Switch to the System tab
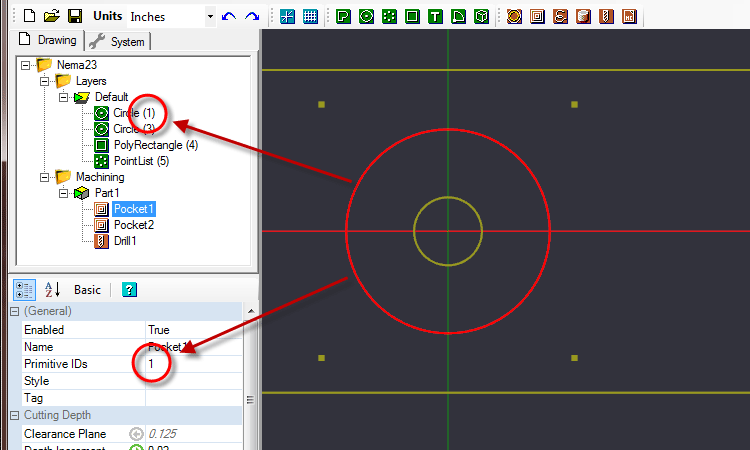 119,41
